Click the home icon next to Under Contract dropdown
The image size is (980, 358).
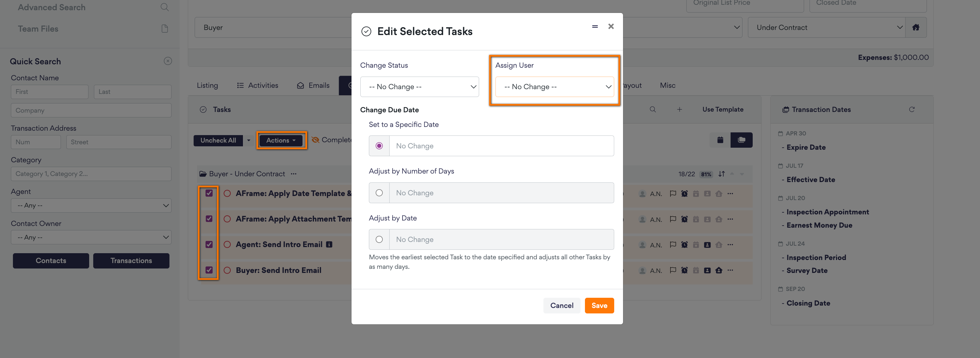916,27
